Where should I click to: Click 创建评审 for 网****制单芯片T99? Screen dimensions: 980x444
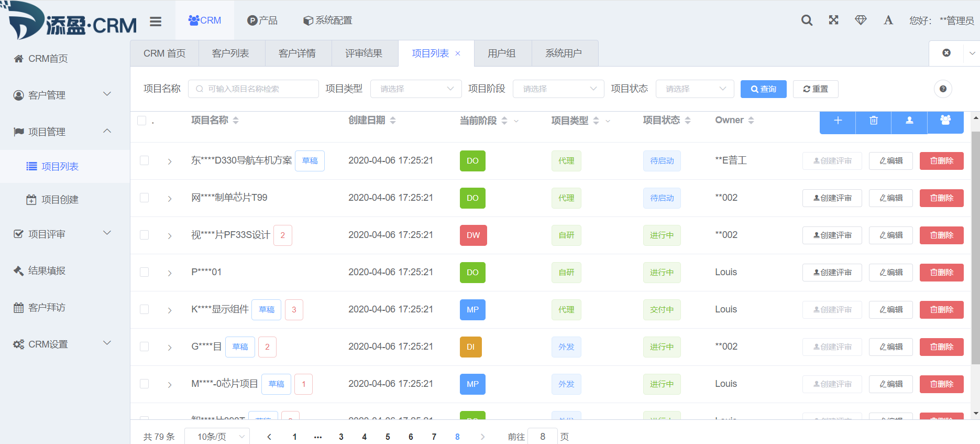(832, 198)
